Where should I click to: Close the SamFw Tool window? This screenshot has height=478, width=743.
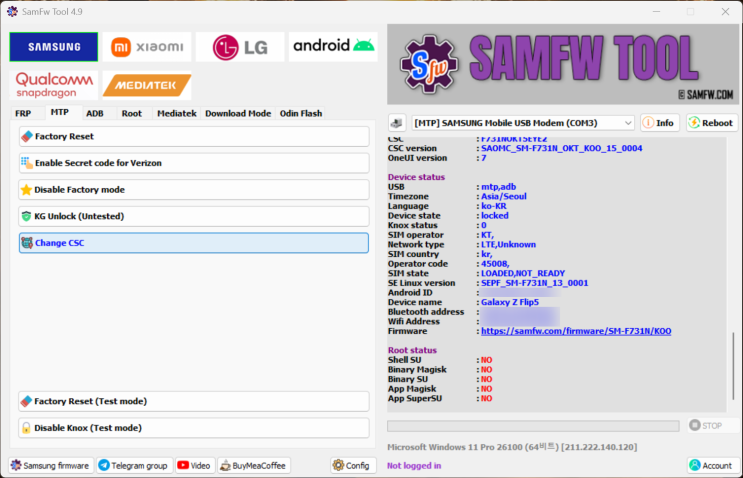[725, 12]
